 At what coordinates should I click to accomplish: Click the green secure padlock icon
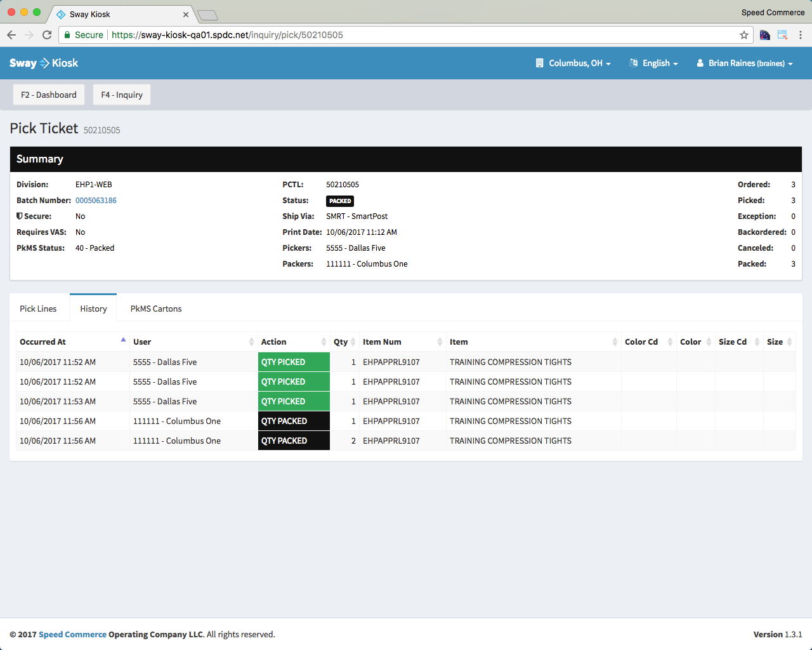[67, 35]
